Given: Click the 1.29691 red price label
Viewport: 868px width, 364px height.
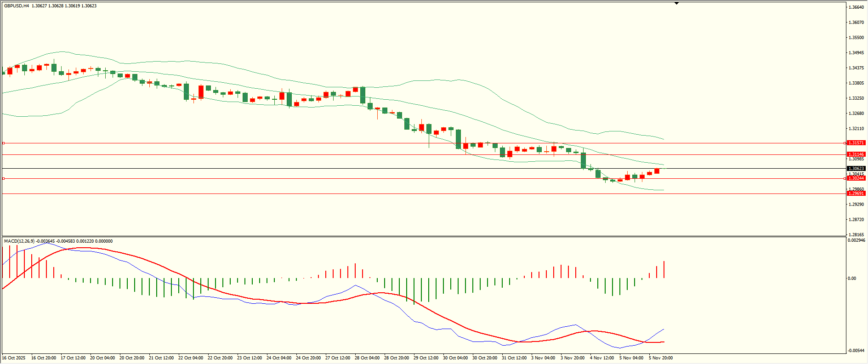Looking at the screenshot, I should [856, 193].
